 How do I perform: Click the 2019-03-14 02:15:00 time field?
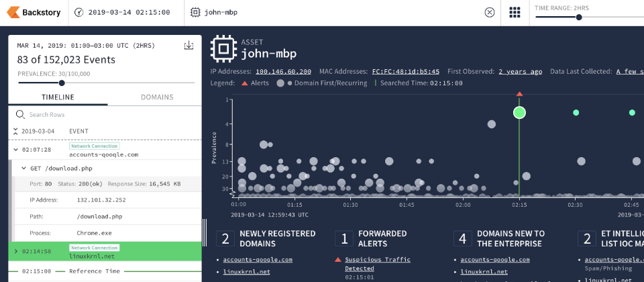click(x=129, y=12)
